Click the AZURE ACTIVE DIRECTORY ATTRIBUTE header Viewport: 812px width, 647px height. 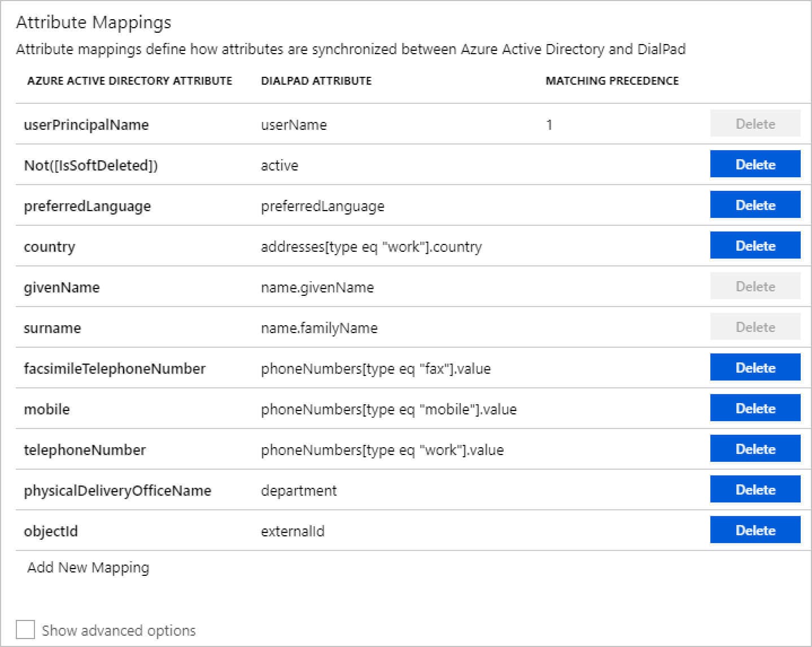click(x=129, y=81)
